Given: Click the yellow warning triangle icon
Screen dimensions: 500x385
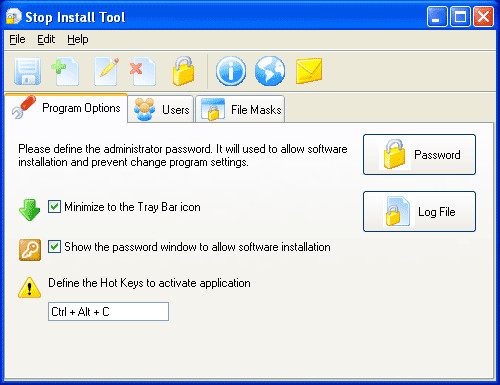Looking at the screenshot, I should (29, 287).
